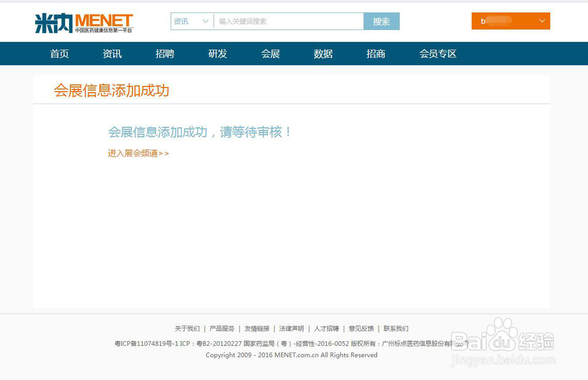The height and width of the screenshot is (380, 588).
Task: Click the 数据 navigation item
Action: [322, 54]
